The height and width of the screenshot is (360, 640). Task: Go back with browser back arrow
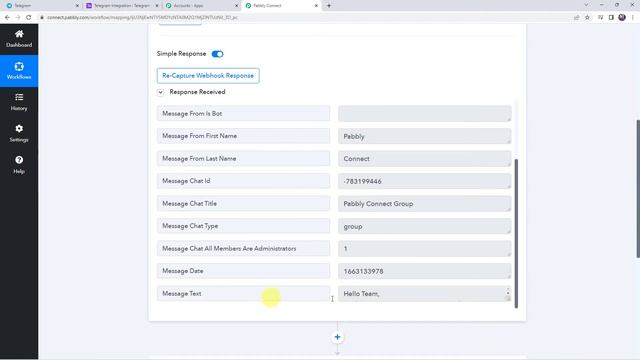point(7,18)
